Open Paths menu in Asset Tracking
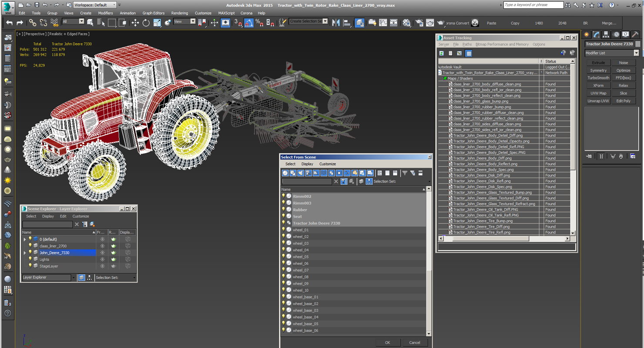This screenshot has height=348, width=644. point(467,44)
